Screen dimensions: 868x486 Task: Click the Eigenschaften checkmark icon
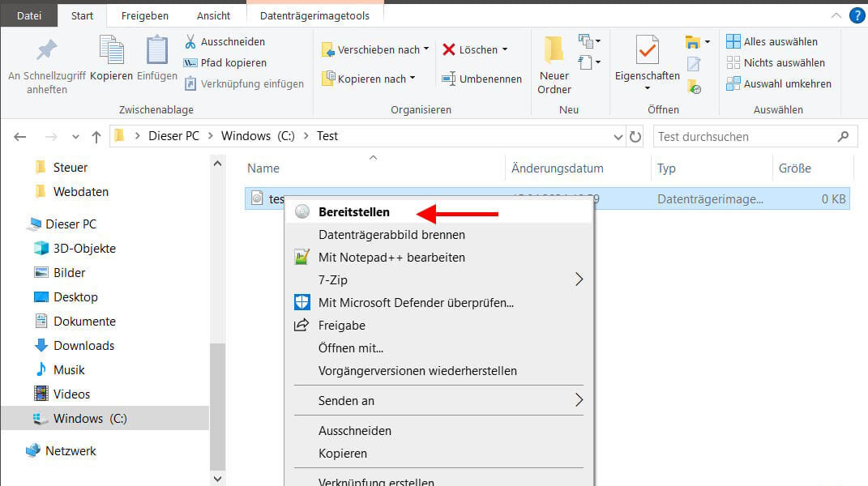[x=647, y=50]
